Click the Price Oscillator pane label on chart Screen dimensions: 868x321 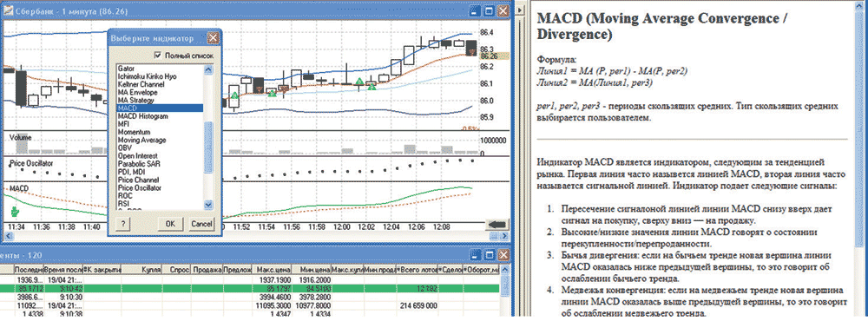(x=31, y=163)
